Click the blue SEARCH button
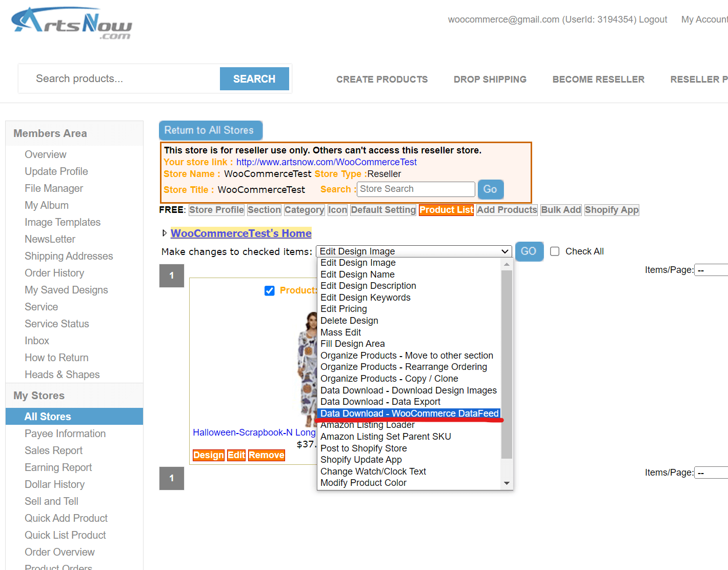 pyautogui.click(x=254, y=78)
